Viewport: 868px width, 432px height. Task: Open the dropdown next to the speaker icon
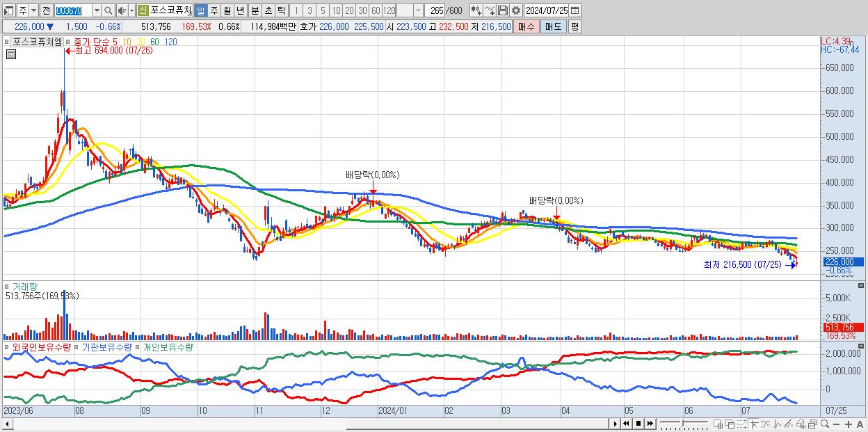[x=131, y=10]
